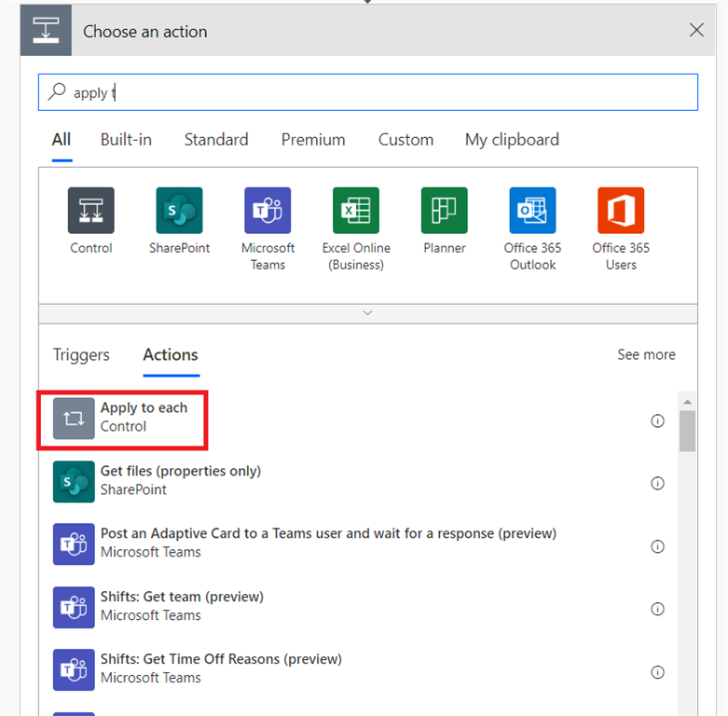Click the Choose an action title text
The image size is (728, 716).
pos(144,32)
